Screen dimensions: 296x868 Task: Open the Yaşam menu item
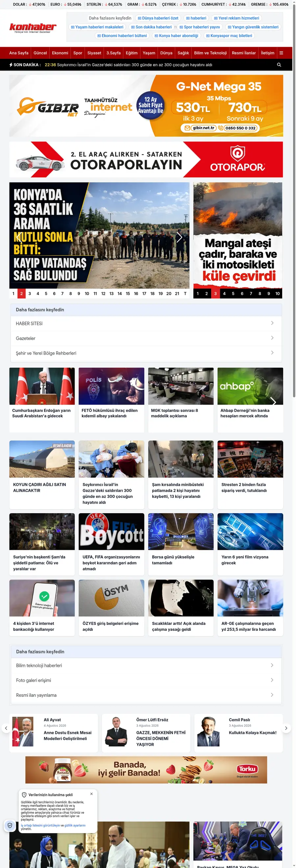149,53
